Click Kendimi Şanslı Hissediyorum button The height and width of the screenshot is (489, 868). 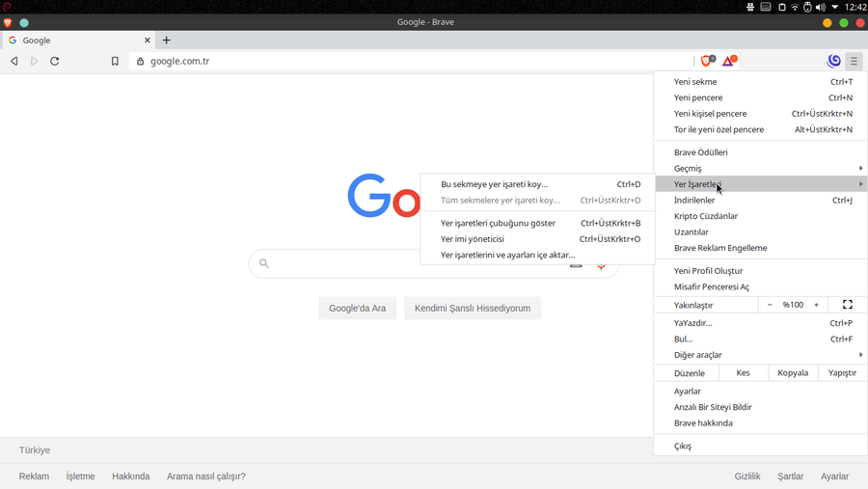[x=473, y=308]
